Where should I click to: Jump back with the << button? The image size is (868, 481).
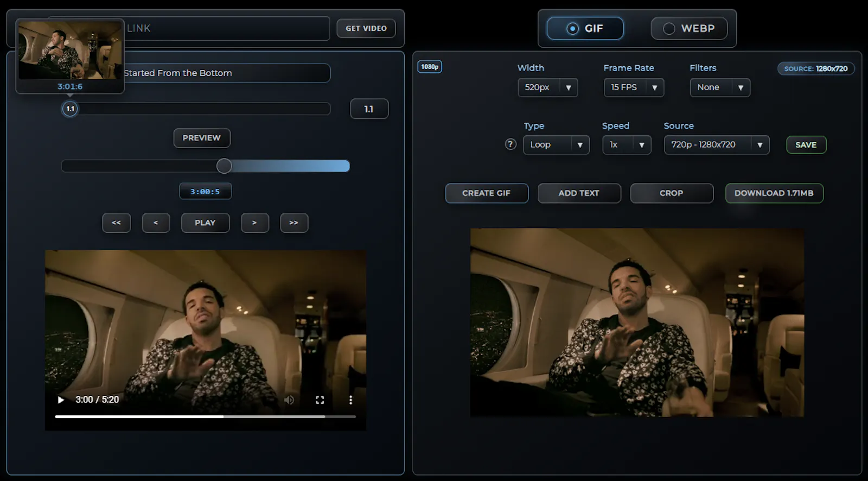pos(116,223)
